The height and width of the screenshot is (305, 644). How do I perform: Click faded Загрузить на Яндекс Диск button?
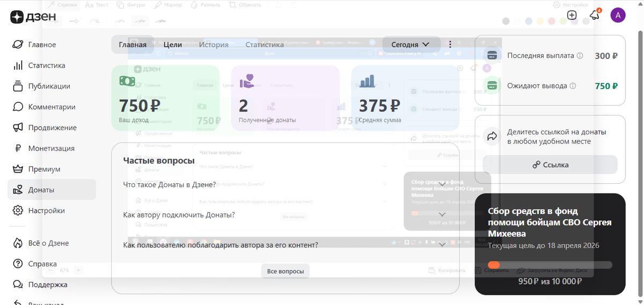click(552, 270)
